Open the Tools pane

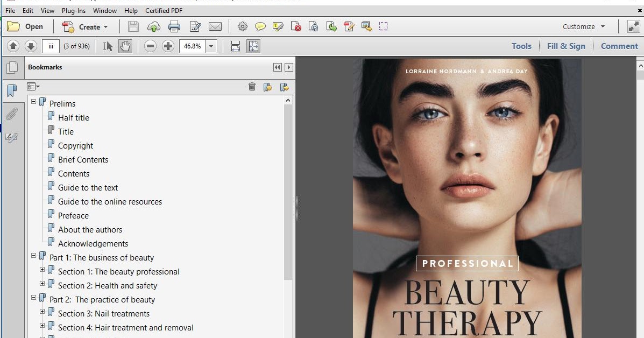(521, 46)
